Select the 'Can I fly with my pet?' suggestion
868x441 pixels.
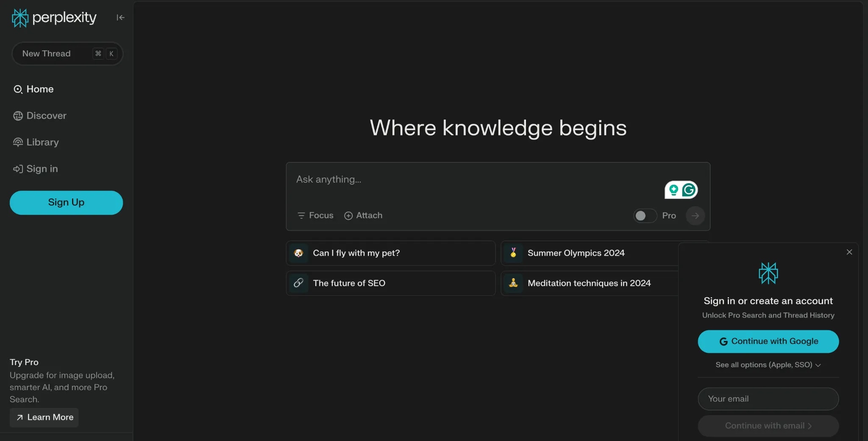coord(390,253)
